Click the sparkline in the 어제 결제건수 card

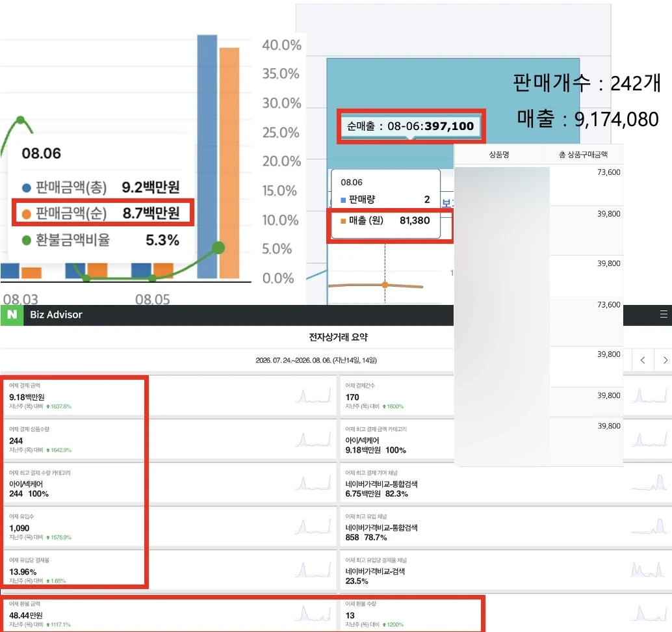coord(649,395)
